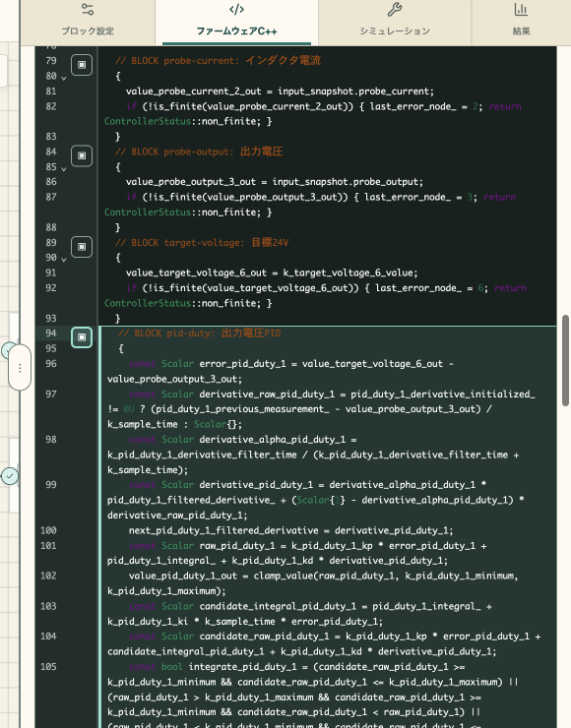The image size is (571, 728).
Task: Click 'value_probe_current_2_out' on line 81
Action: 193,91
